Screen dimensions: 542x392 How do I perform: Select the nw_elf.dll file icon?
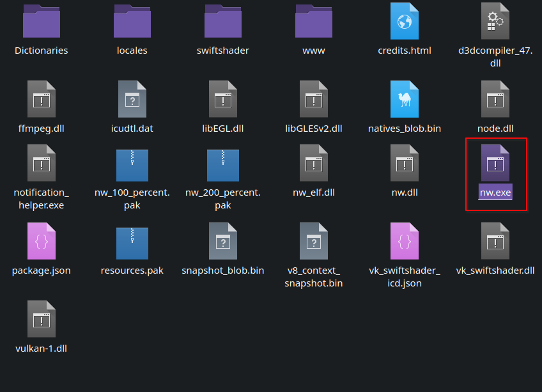coord(314,163)
